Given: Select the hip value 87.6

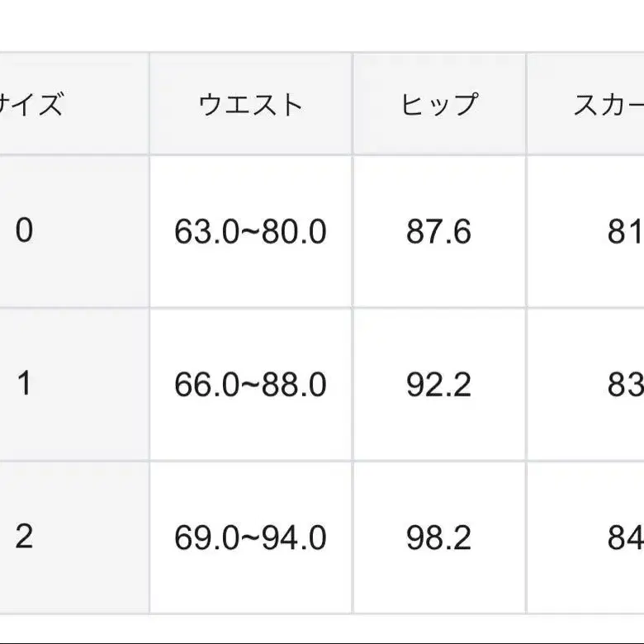Looking at the screenshot, I should pyautogui.click(x=439, y=232).
